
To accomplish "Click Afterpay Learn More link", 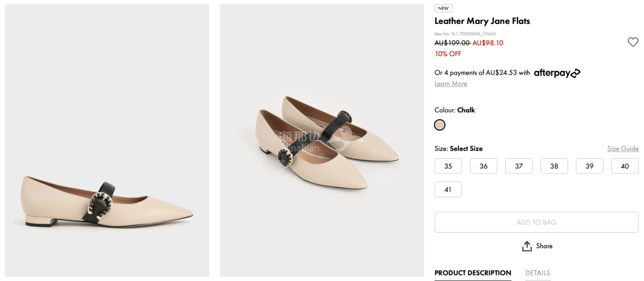I will tap(451, 84).
